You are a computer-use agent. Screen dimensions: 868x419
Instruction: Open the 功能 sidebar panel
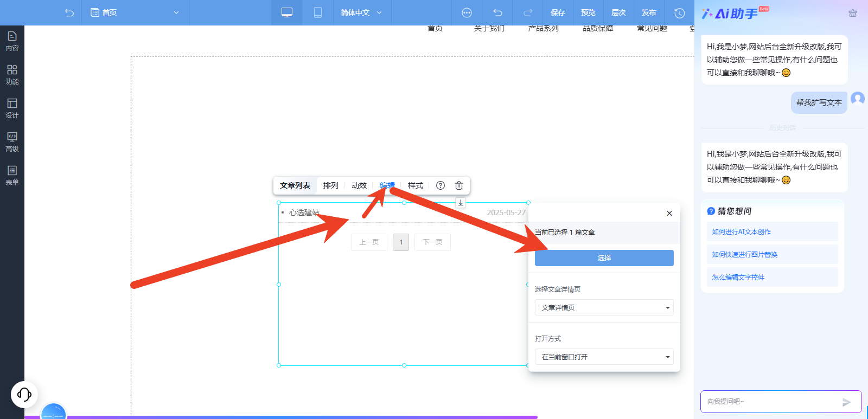click(x=12, y=75)
